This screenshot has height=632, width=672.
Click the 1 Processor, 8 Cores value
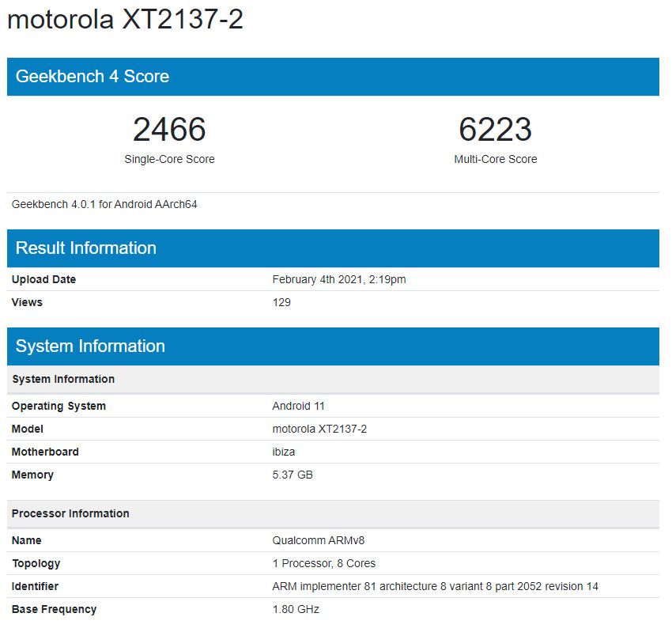pos(324,563)
